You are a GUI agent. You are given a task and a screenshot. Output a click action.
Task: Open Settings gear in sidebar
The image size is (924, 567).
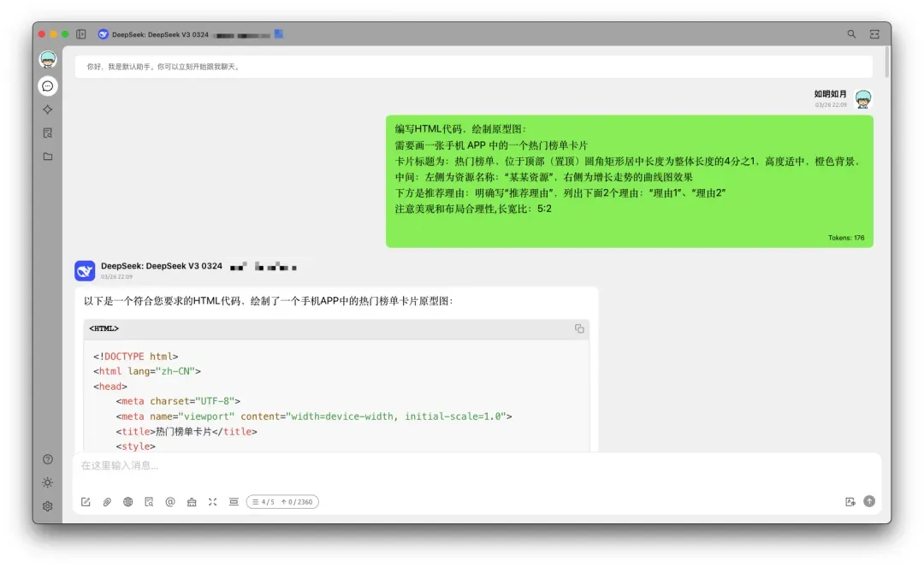pyautogui.click(x=48, y=506)
